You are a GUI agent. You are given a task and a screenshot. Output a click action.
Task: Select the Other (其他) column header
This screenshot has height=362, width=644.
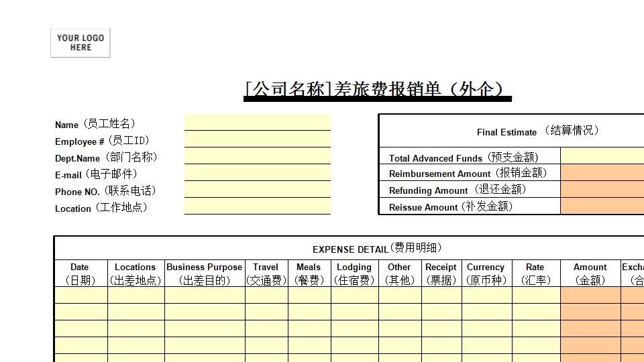pyautogui.click(x=400, y=274)
